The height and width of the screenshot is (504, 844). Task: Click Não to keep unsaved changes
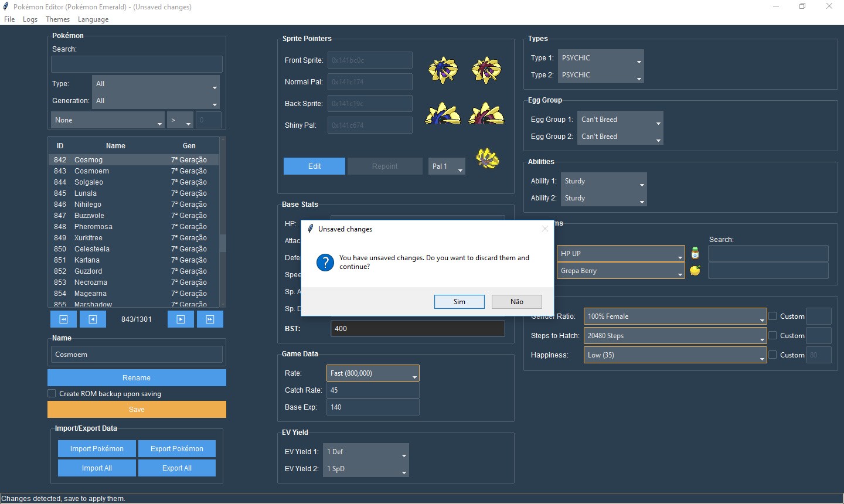click(516, 302)
